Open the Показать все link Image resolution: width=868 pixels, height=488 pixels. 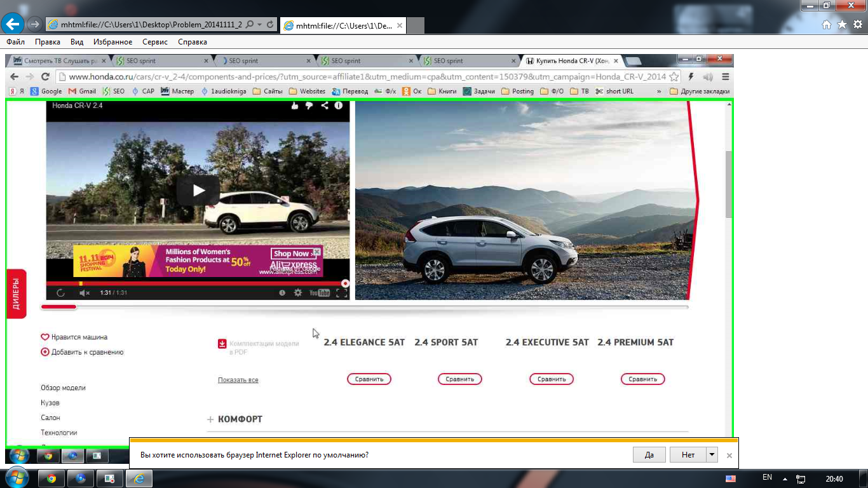(238, 380)
